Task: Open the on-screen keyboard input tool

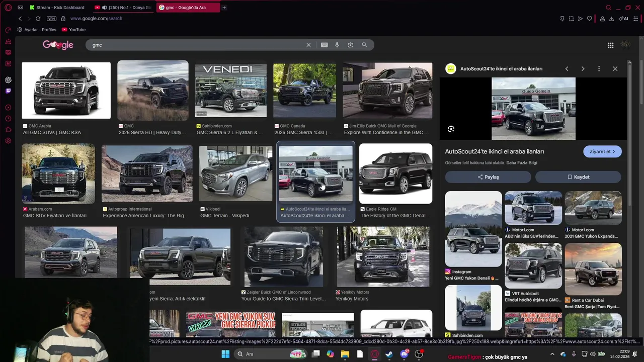Action: 324,45
